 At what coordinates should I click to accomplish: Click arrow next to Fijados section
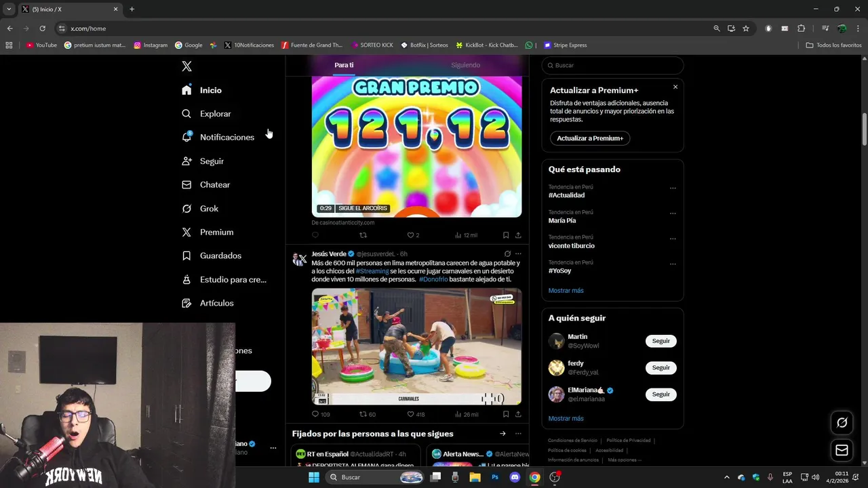(x=502, y=434)
